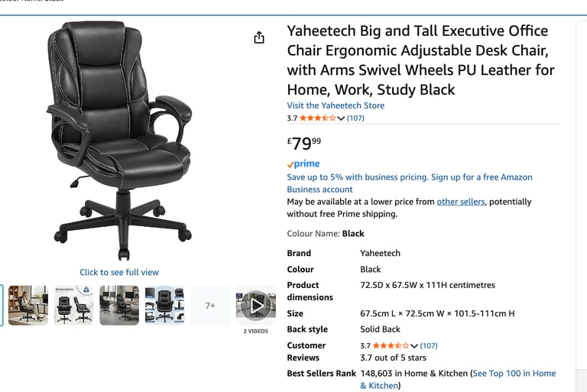Image resolution: width=587 pixels, height=392 pixels.
Task: Open the Prime badge logo
Action: (x=303, y=164)
